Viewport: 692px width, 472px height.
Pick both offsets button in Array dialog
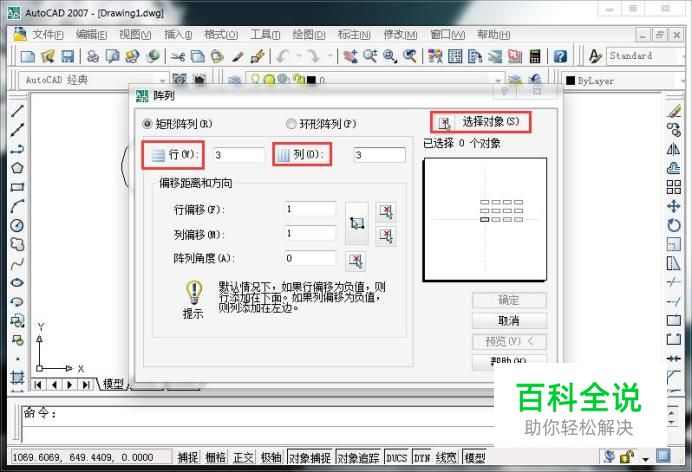[357, 223]
